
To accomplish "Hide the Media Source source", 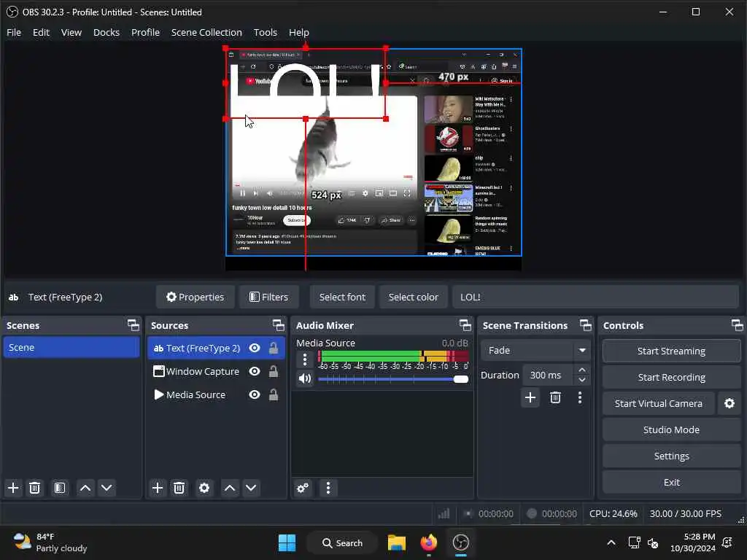I will [x=255, y=394].
